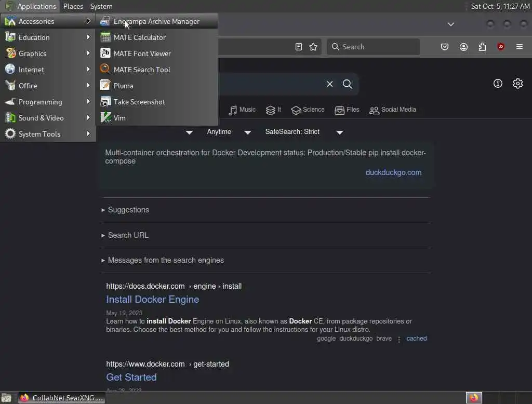Launch Pluma text editor

157,86
